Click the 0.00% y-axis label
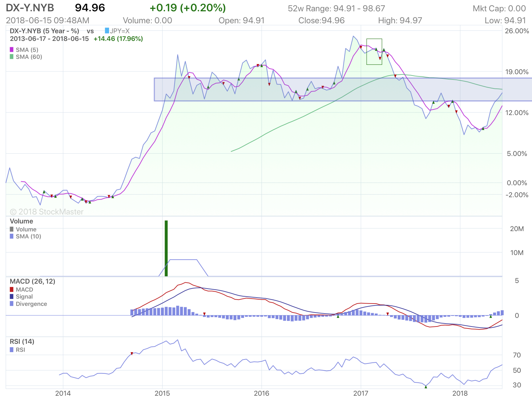Viewport: 532px width, 399px height. point(517,183)
